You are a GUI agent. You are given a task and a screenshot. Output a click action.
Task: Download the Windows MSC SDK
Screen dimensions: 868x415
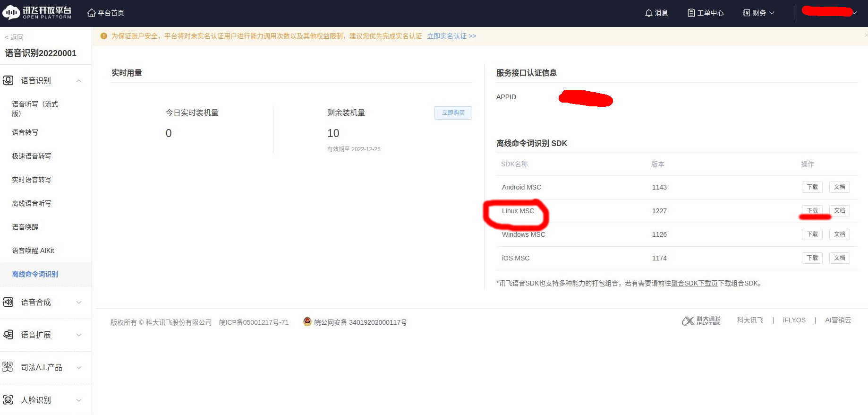pyautogui.click(x=812, y=234)
